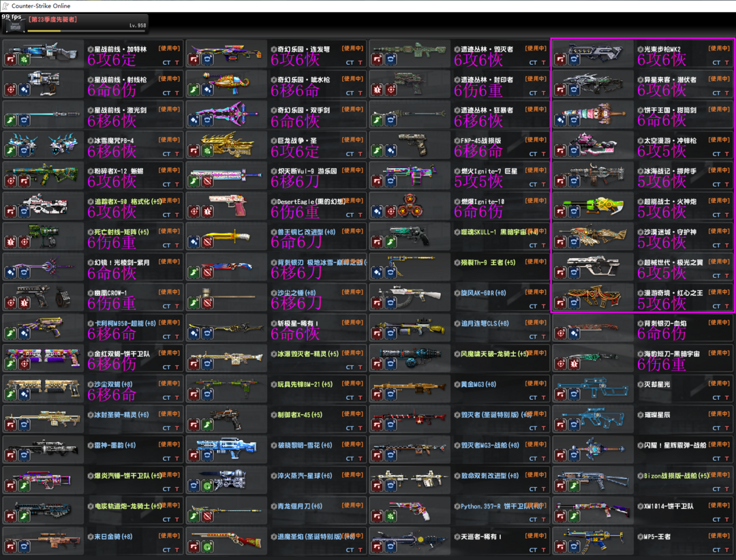Click the CT label on 异星来客·潜伏者 card
Image resolution: width=736 pixels, height=560 pixels.
pyautogui.click(x=716, y=93)
